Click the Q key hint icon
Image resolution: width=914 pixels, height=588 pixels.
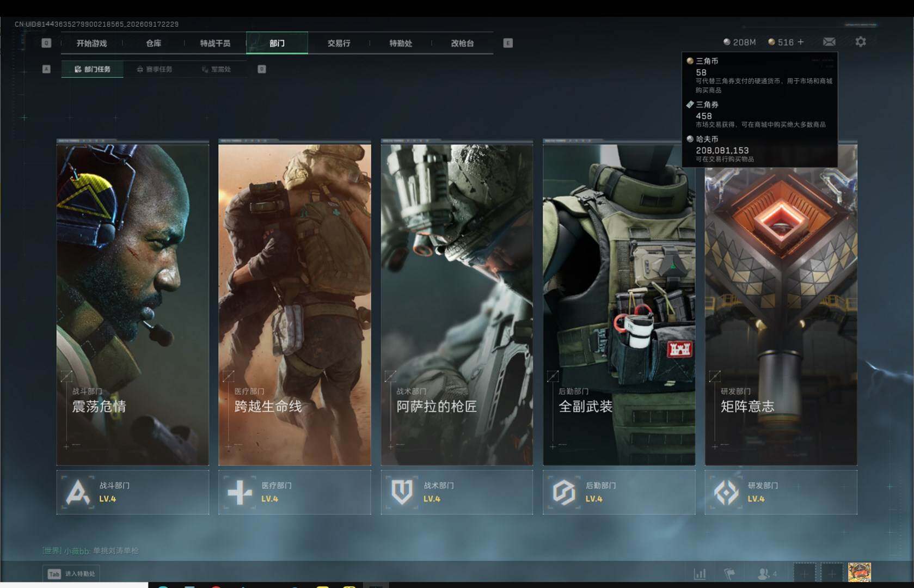click(x=46, y=43)
